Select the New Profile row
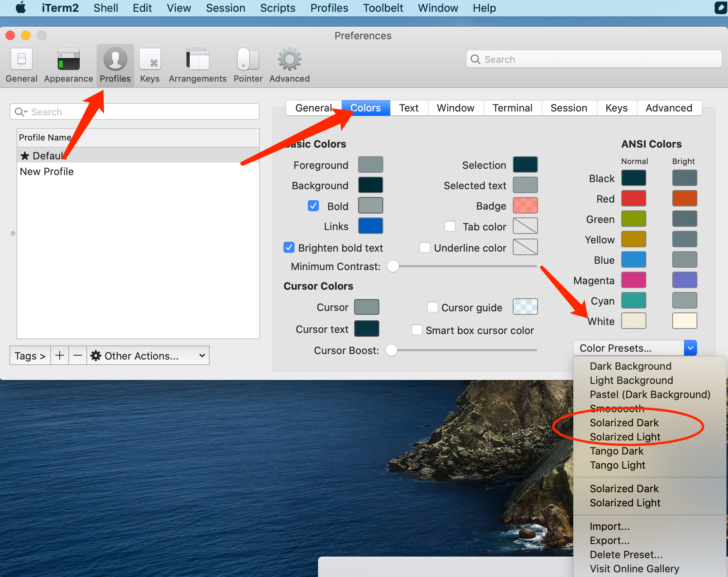Image resolution: width=728 pixels, height=577 pixels. (138, 172)
